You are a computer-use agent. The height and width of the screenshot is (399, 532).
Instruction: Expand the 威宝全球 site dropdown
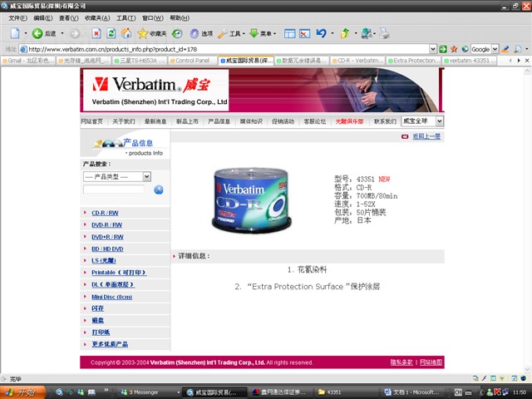tap(440, 121)
